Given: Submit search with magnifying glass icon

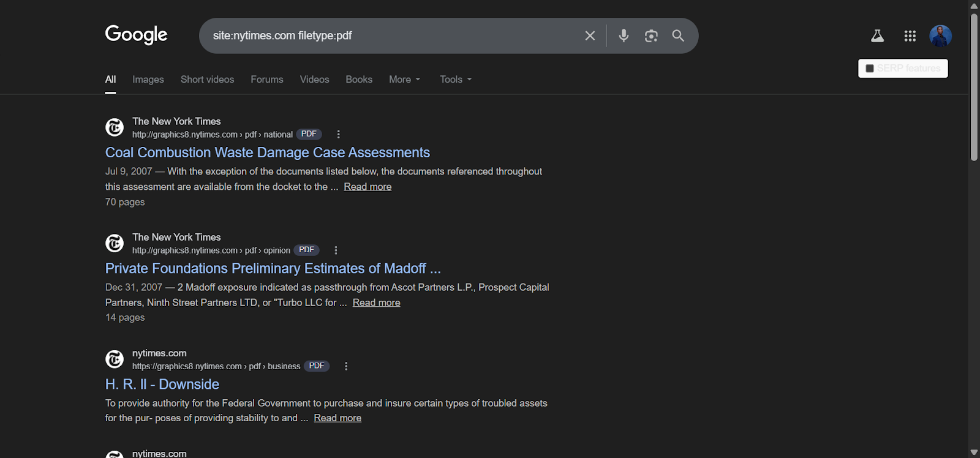Looking at the screenshot, I should (x=678, y=36).
